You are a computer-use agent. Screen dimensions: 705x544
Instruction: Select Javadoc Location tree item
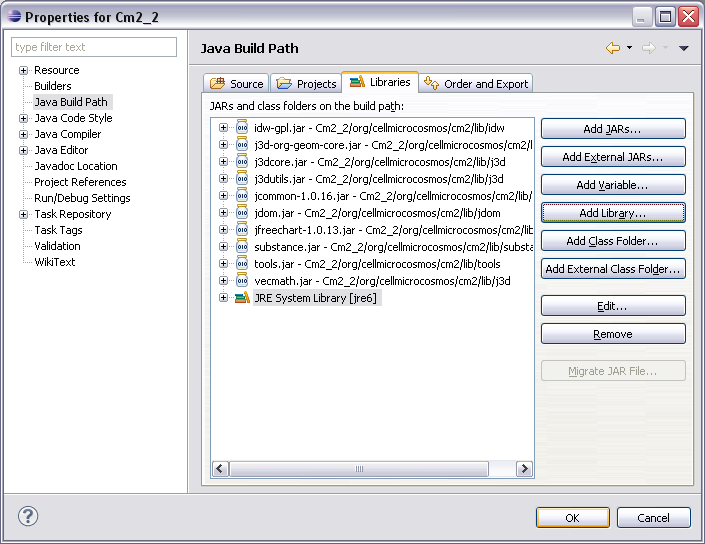(76, 166)
